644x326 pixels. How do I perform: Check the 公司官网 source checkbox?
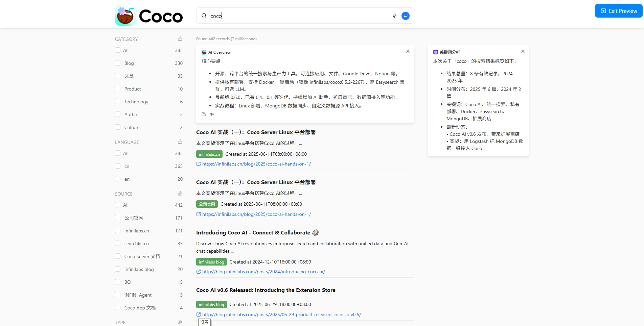point(118,218)
